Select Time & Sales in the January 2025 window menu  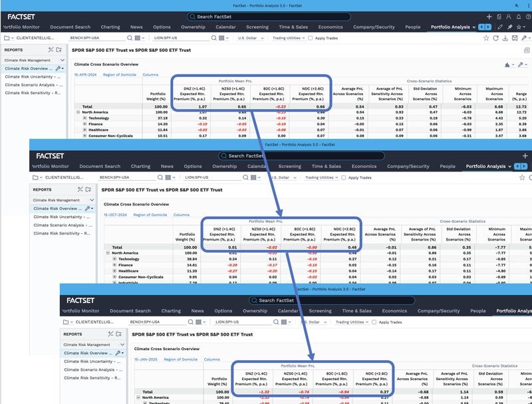(356, 311)
